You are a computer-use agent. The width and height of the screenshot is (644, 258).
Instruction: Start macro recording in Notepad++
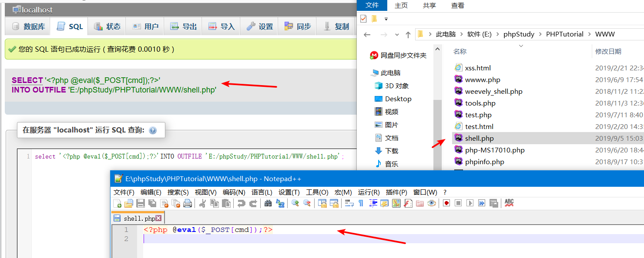(446, 203)
